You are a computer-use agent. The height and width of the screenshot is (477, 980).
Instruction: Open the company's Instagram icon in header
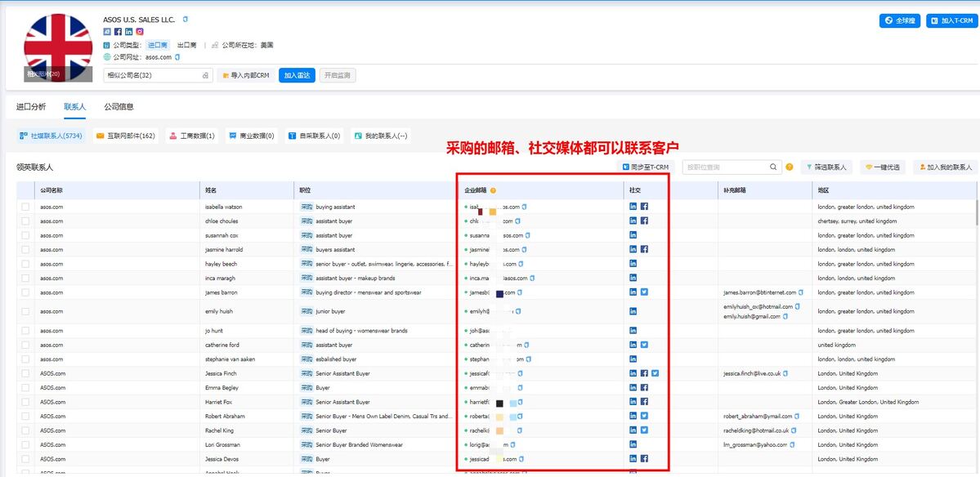[140, 32]
